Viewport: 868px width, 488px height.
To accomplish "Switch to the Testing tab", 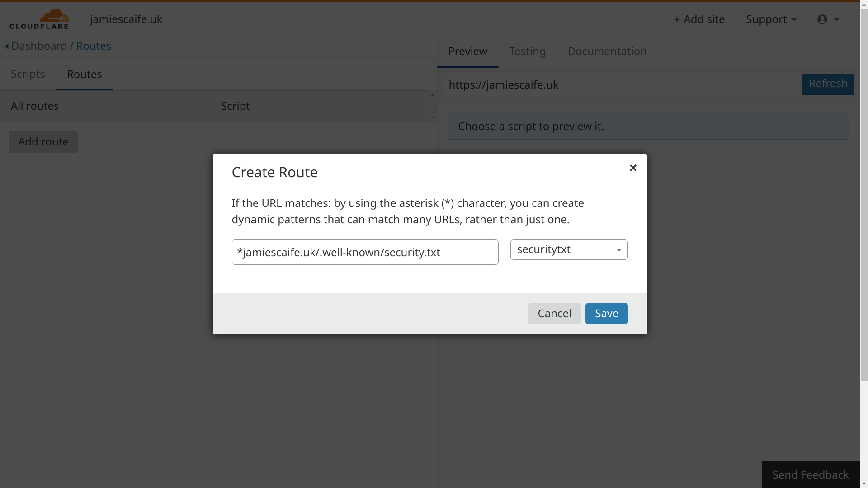I will (527, 51).
